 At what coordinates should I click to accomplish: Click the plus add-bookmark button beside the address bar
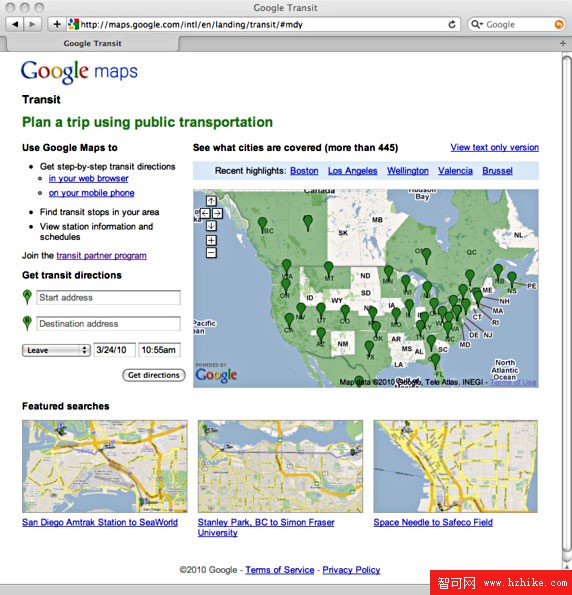[x=57, y=24]
